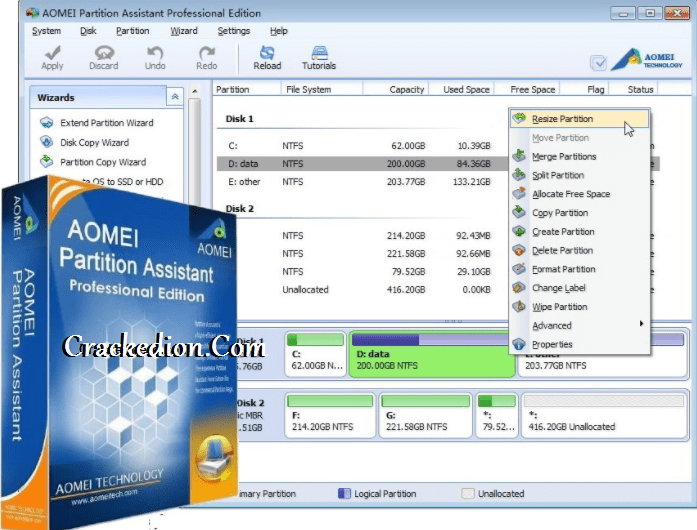The image size is (697, 530).
Task: Click the Resize Partition menu icon
Action: (x=519, y=118)
